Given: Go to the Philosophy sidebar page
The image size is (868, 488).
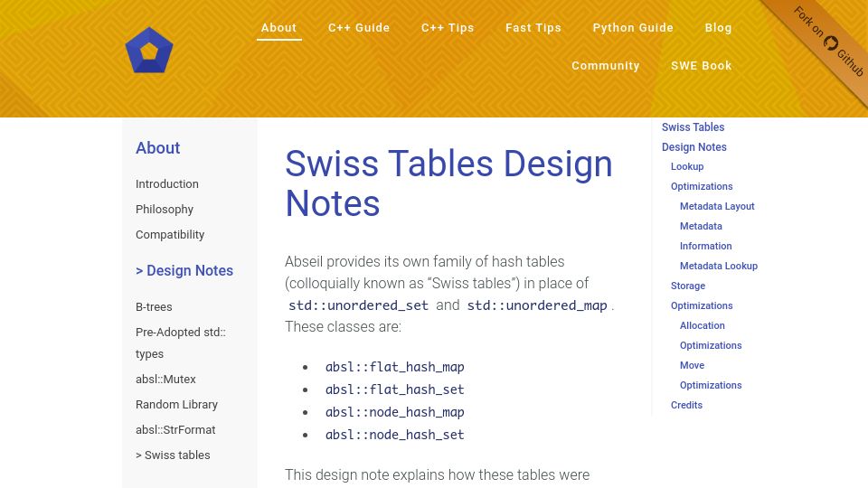Looking at the screenshot, I should pyautogui.click(x=165, y=209).
